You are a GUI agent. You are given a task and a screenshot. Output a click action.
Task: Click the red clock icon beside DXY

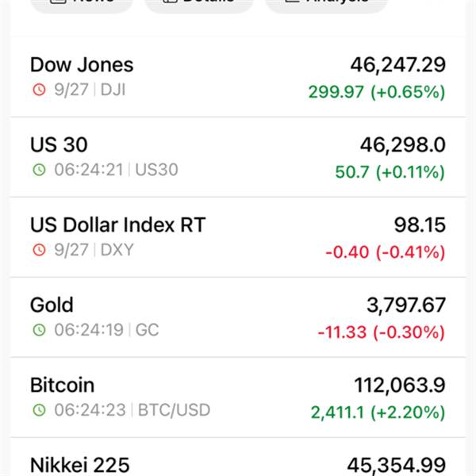(x=39, y=250)
